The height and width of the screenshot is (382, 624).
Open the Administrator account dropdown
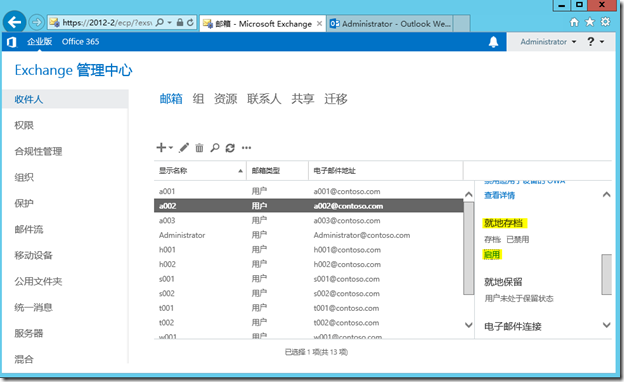[x=548, y=42]
